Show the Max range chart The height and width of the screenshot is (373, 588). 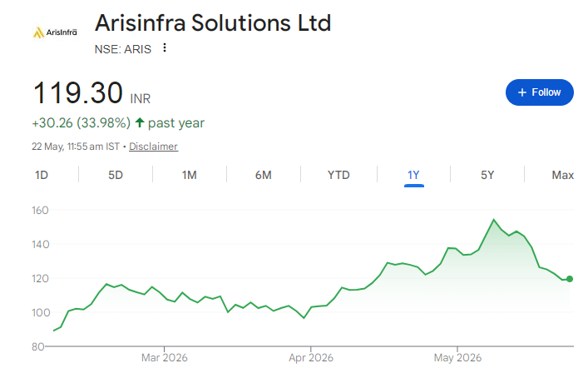(x=562, y=175)
